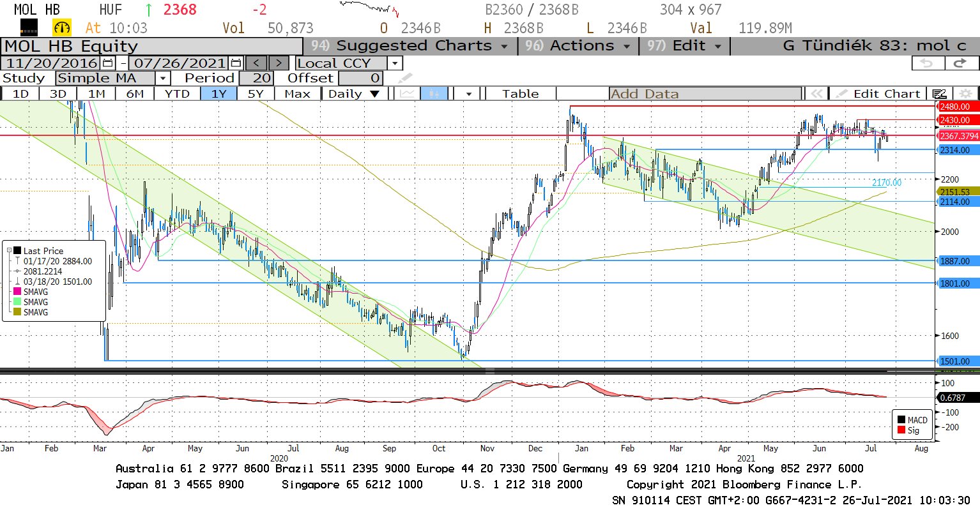Click the 2151.53 olive moving average label
980x519 pixels.
click(957, 192)
